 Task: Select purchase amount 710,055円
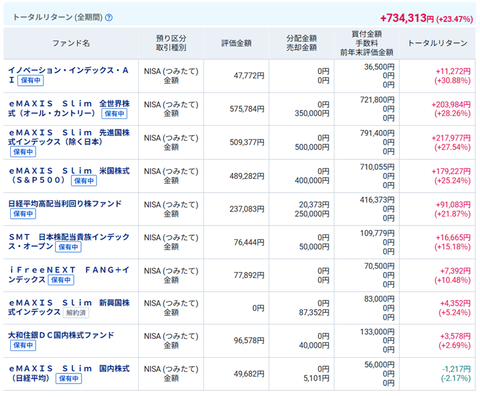pos(377,167)
